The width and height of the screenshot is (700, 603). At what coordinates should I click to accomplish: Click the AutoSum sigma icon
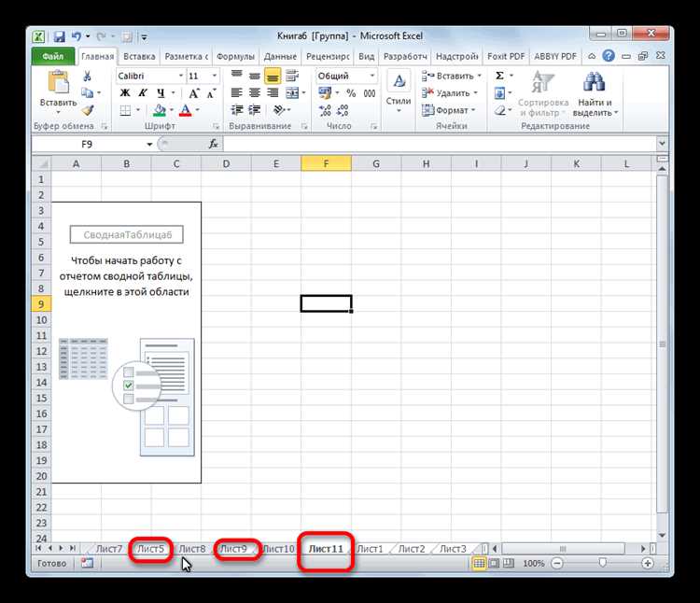[499, 76]
